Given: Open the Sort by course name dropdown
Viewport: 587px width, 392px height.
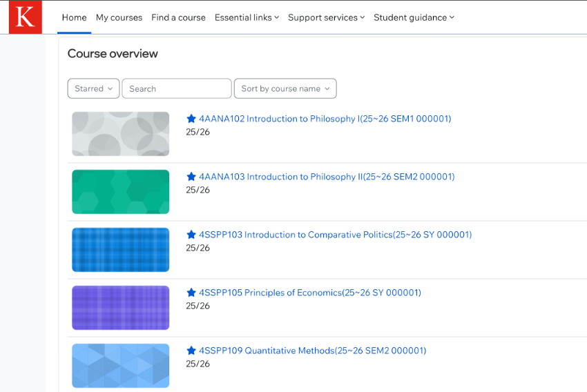Looking at the screenshot, I should coord(285,88).
